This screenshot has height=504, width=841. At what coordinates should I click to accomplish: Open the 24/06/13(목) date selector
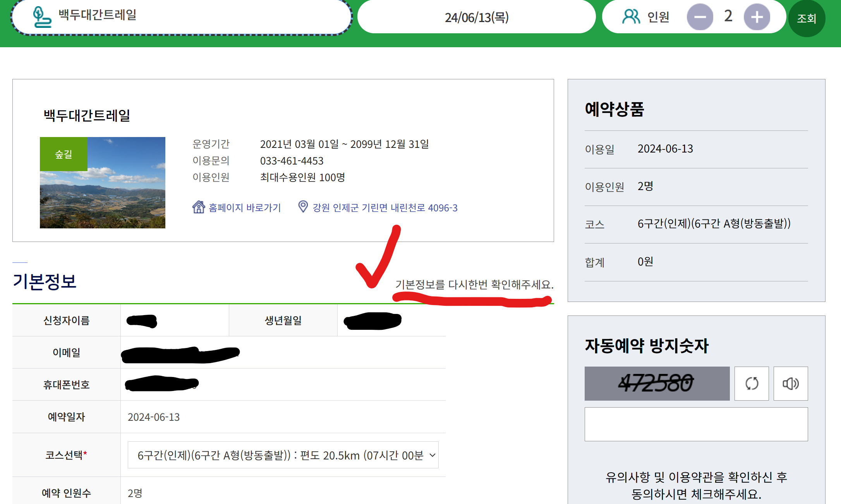[476, 17]
